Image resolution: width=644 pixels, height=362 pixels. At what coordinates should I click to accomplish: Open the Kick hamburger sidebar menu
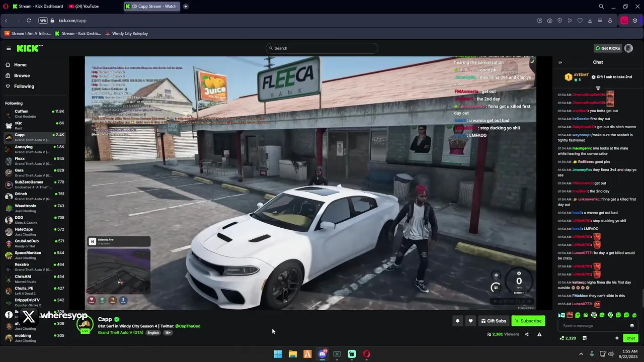point(9,48)
